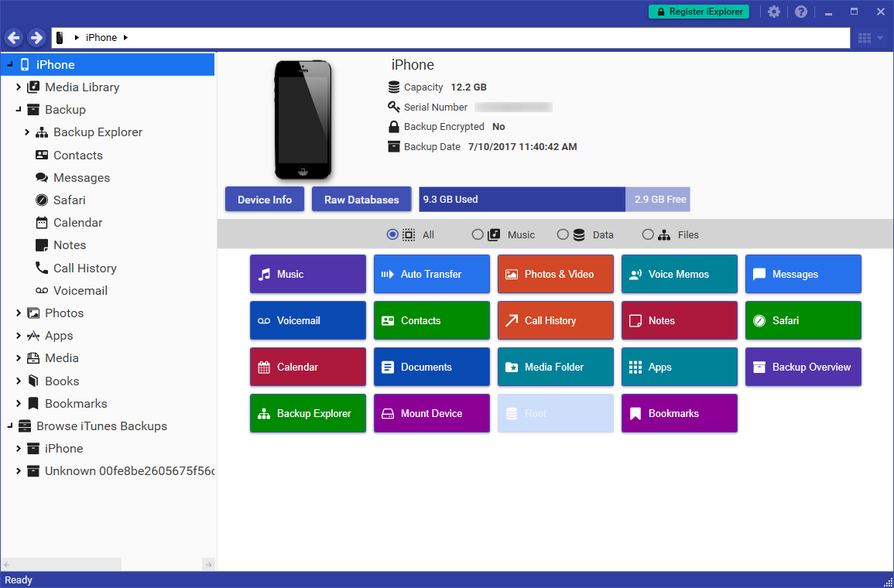Expand the Bookmarks tree node
894x588 pixels.
[x=19, y=403]
